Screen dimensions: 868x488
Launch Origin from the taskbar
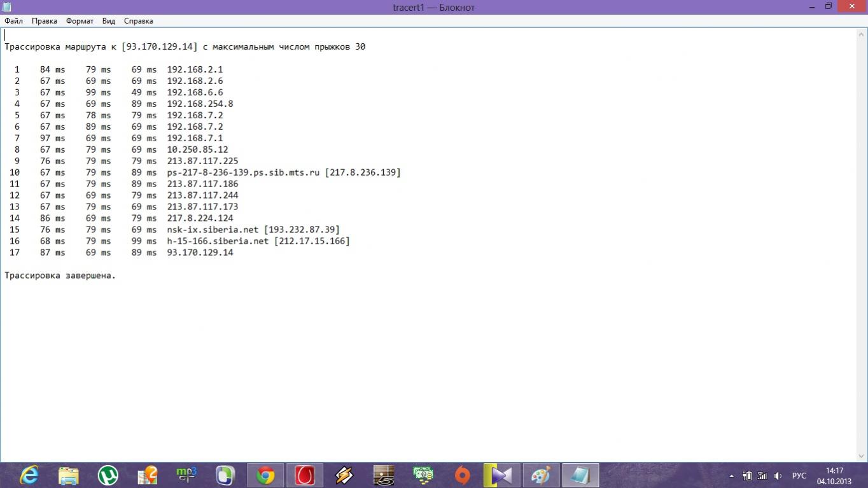463,475
